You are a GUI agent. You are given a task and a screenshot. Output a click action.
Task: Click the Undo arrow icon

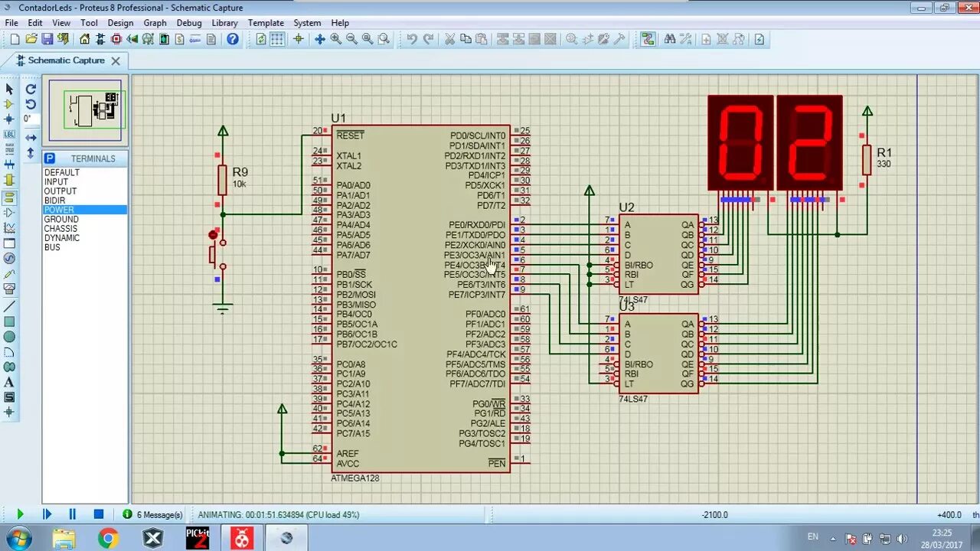click(412, 39)
